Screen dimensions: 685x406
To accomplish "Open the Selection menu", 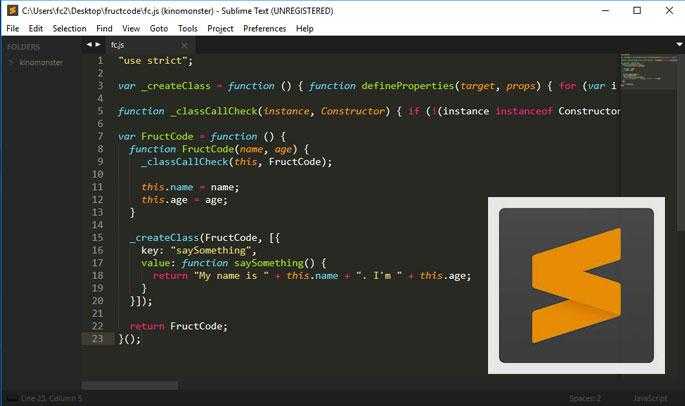I will (x=69, y=28).
